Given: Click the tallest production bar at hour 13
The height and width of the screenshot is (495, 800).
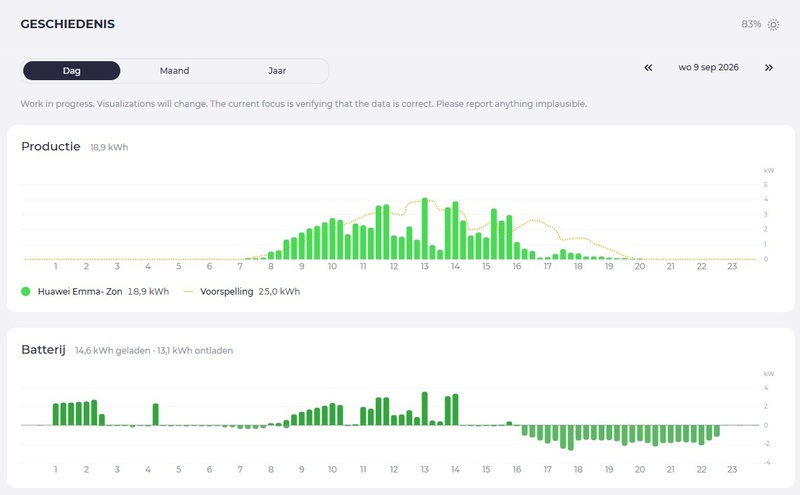Looking at the screenshot, I should [x=424, y=229].
